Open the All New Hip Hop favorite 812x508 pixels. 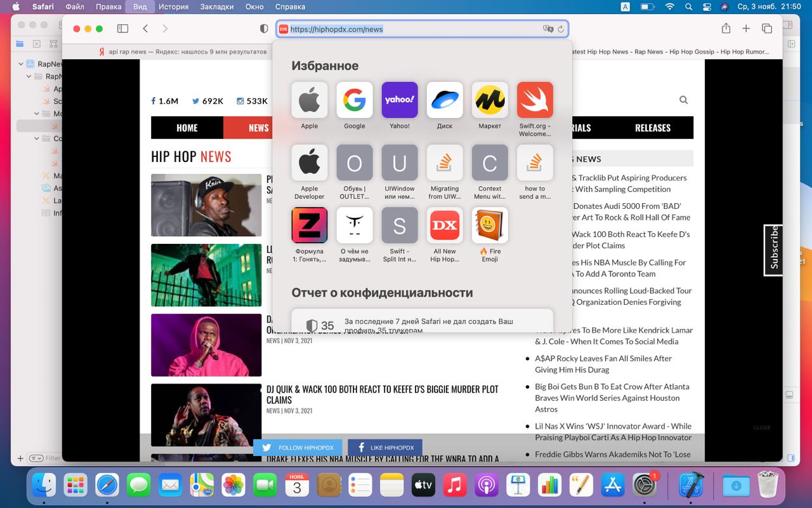point(445,225)
